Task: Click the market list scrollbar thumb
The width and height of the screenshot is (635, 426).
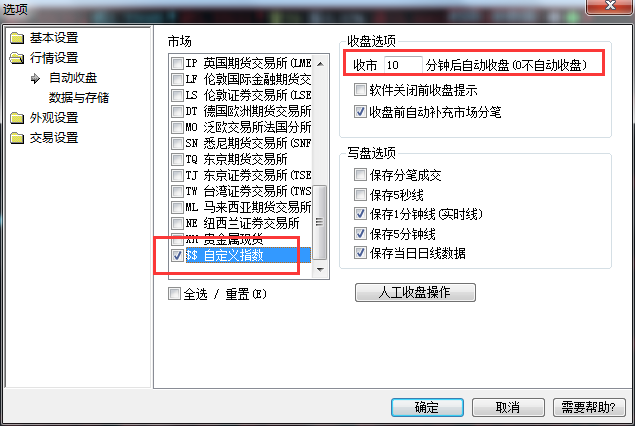Action: point(320,222)
